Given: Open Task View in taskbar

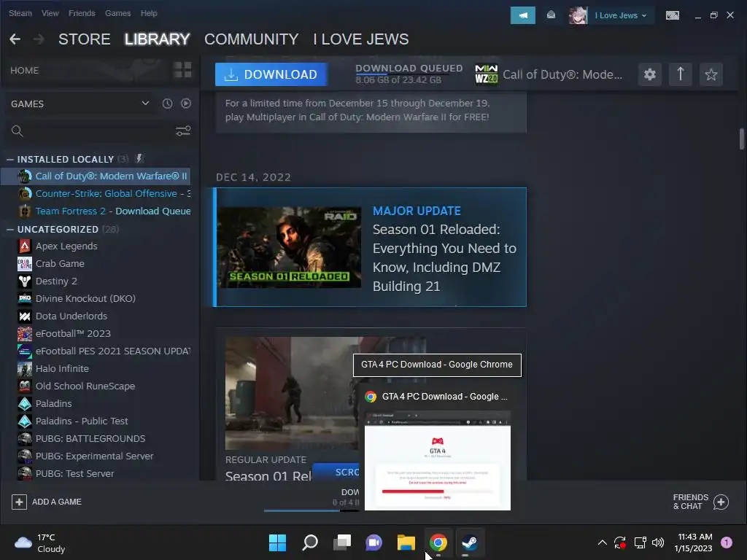Looking at the screenshot, I should [x=341, y=542].
